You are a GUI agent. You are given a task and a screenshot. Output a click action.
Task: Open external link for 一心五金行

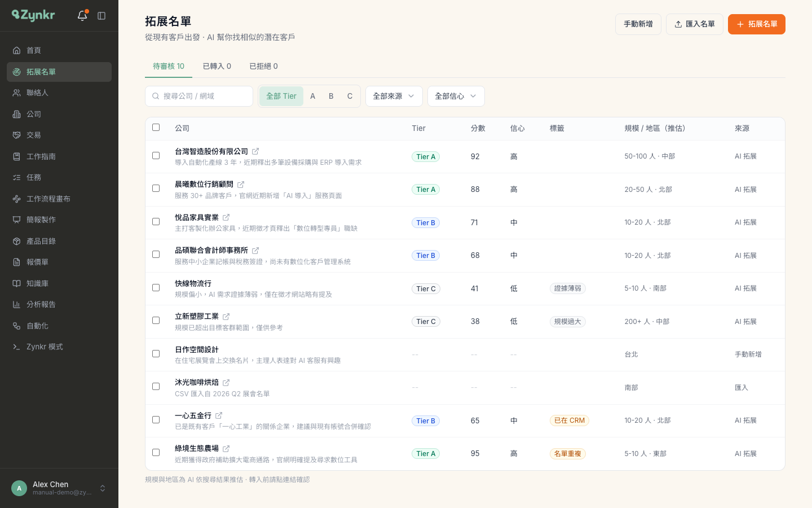(219, 415)
